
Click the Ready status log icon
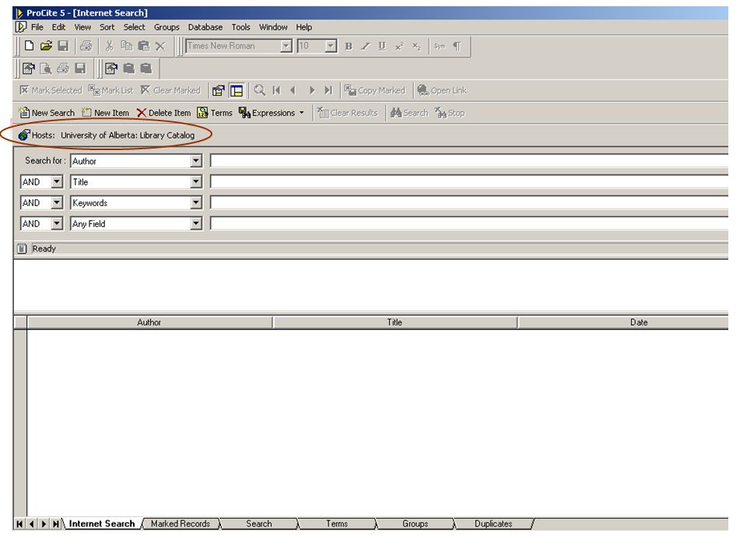coord(22,249)
